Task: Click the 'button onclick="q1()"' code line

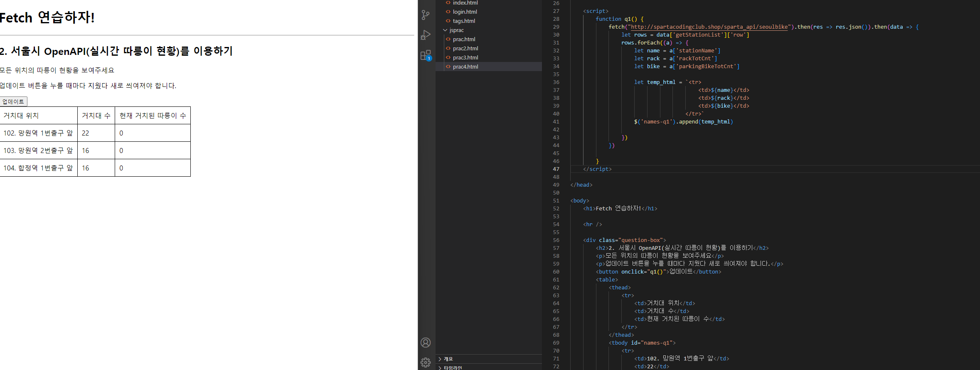Action: (659, 272)
